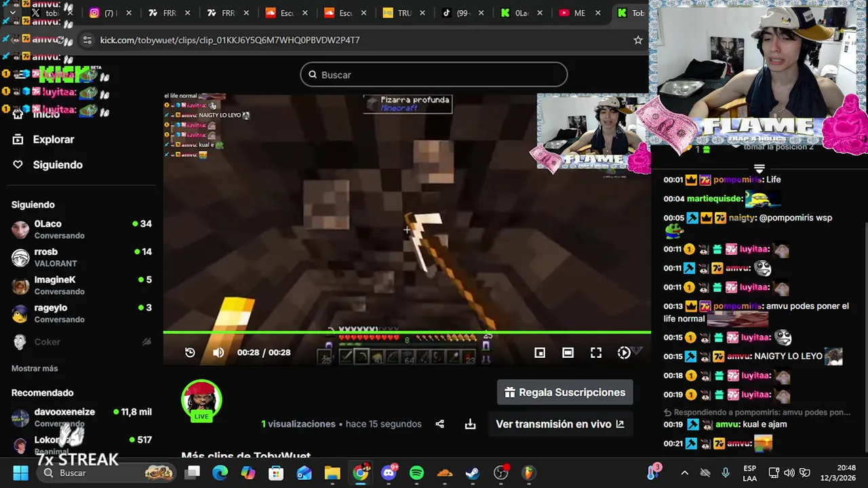The image size is (868, 488).
Task: Open File Explorer from taskbar
Action: [332, 473]
